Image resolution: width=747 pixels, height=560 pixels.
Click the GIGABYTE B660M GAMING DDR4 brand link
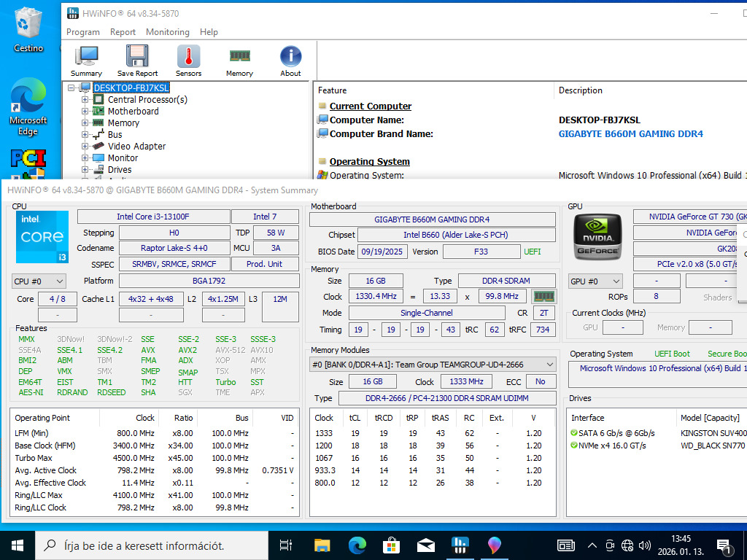(631, 134)
